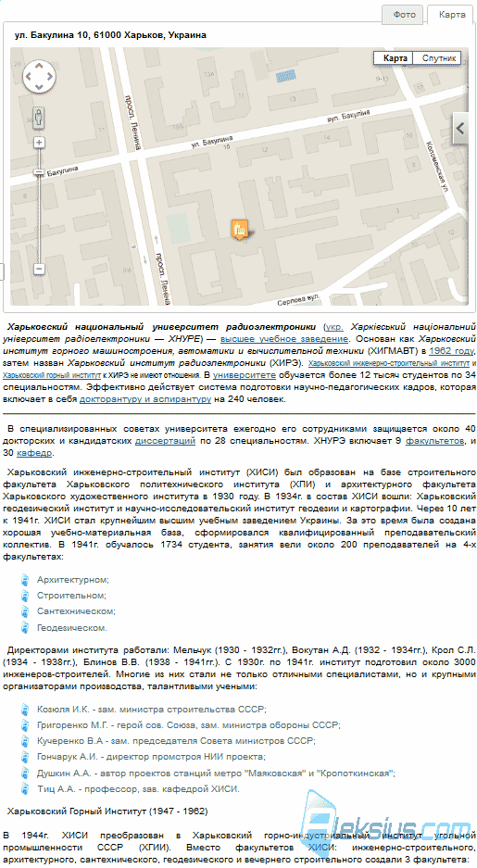Switch to the Фото tab
The image size is (477, 868).
404,15
